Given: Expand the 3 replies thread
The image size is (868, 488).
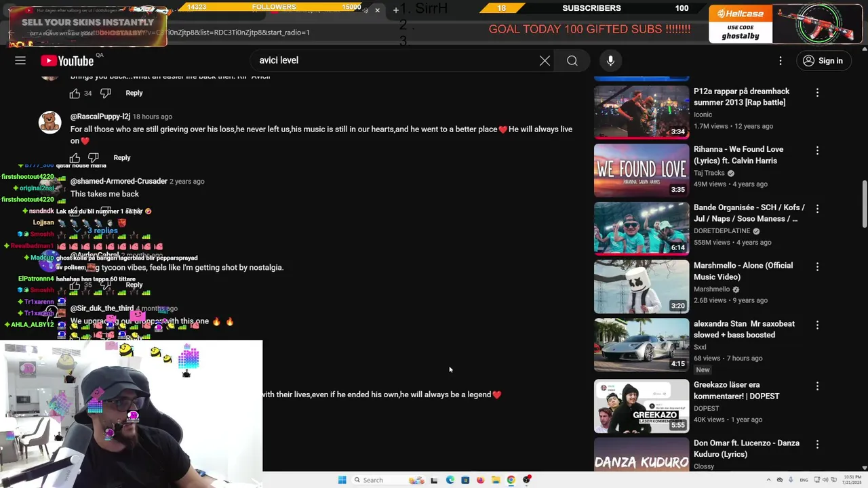Looking at the screenshot, I should pyautogui.click(x=97, y=230).
